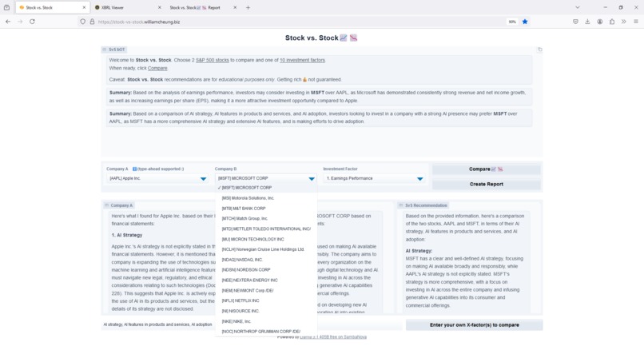Click the browser back arrow
Image resolution: width=644 pixels, height=346 pixels.
coord(8,22)
